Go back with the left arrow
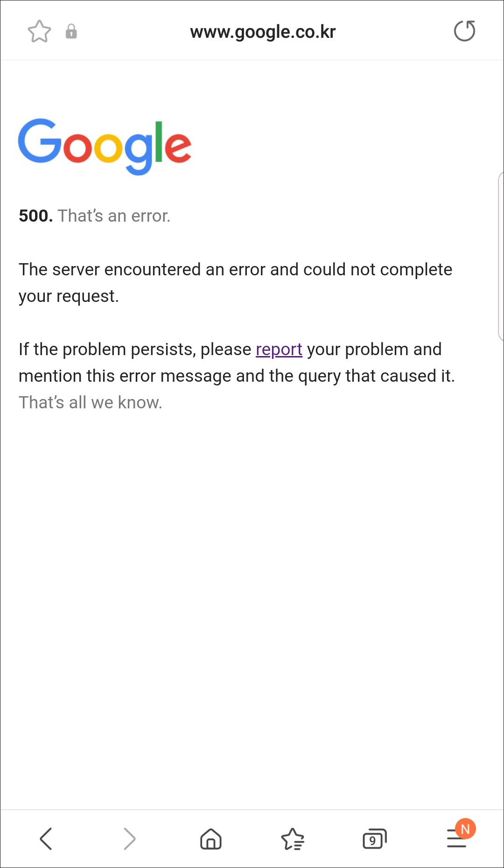Image resolution: width=504 pixels, height=868 pixels. click(x=46, y=839)
